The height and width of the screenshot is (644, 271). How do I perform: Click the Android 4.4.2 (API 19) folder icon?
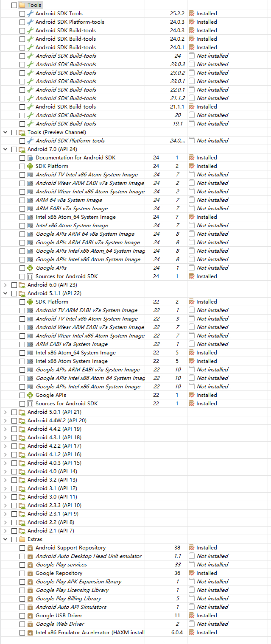pyautogui.click(x=22, y=429)
